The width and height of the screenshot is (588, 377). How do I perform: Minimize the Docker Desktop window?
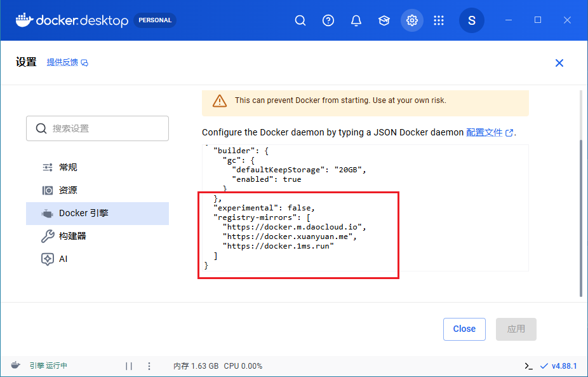[509, 20]
